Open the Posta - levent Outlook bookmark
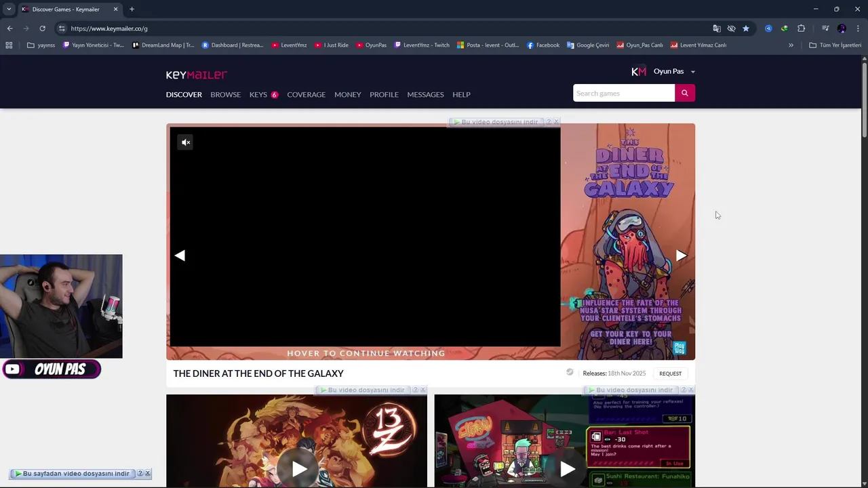The height and width of the screenshot is (488, 868). (x=488, y=45)
